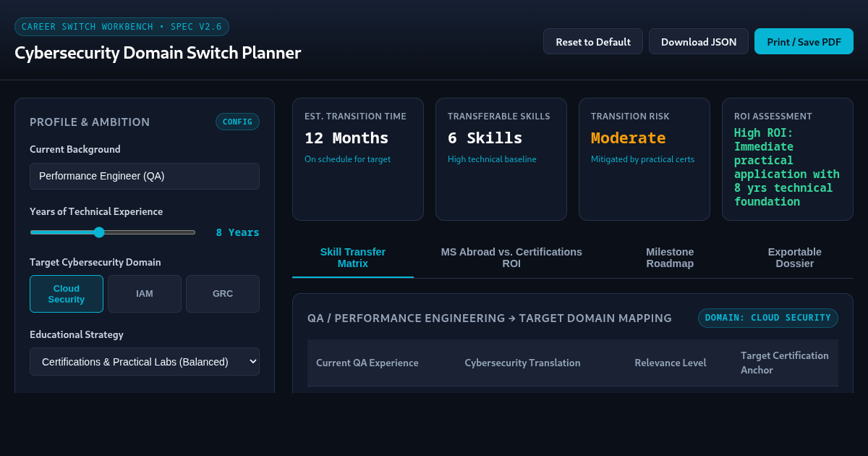The image size is (868, 456).
Task: Open the Milestone Roadmap tab
Action: coord(670,258)
